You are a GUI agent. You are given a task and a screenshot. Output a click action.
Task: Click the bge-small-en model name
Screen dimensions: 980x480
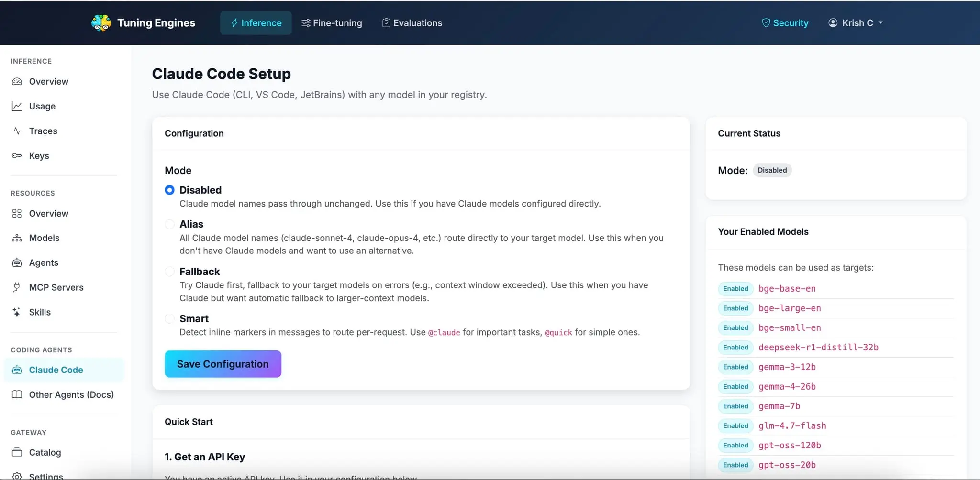790,328
